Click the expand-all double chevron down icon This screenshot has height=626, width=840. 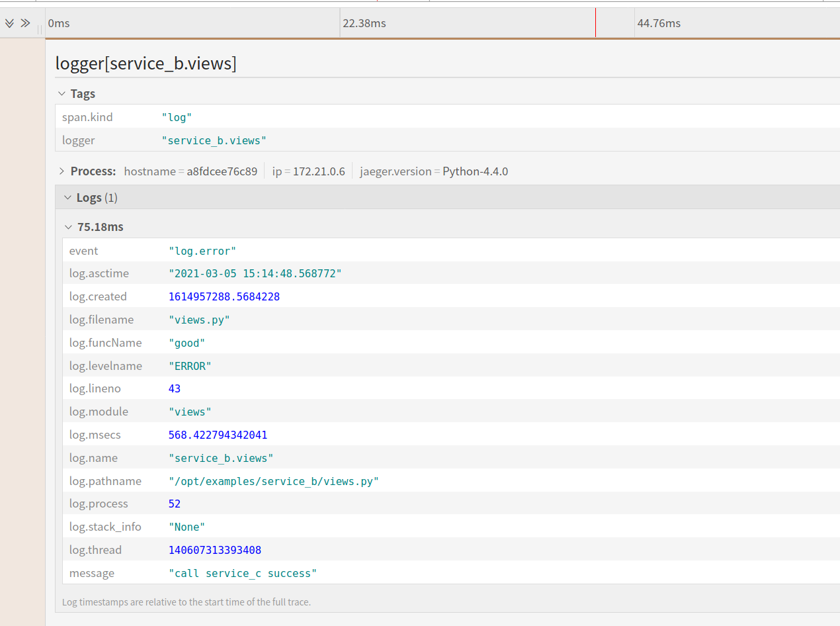point(9,23)
